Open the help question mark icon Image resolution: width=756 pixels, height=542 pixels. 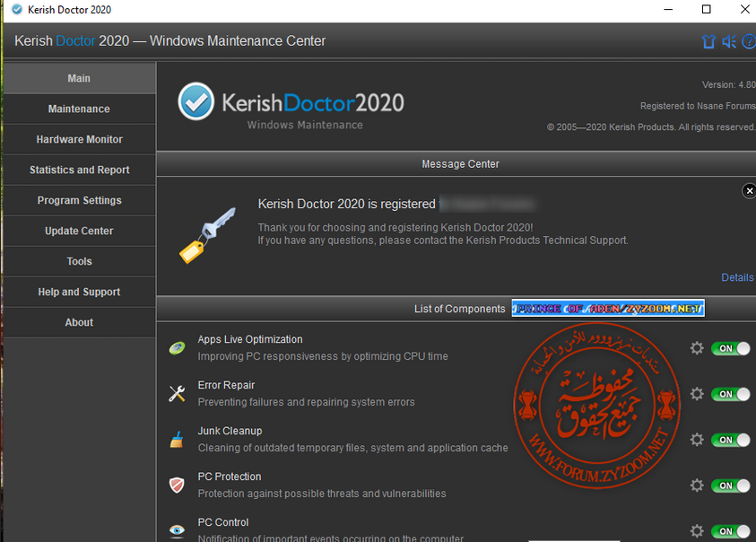(749, 41)
